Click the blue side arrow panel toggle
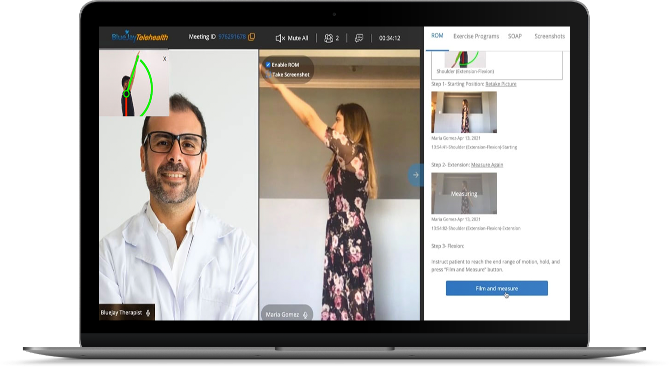 point(415,175)
